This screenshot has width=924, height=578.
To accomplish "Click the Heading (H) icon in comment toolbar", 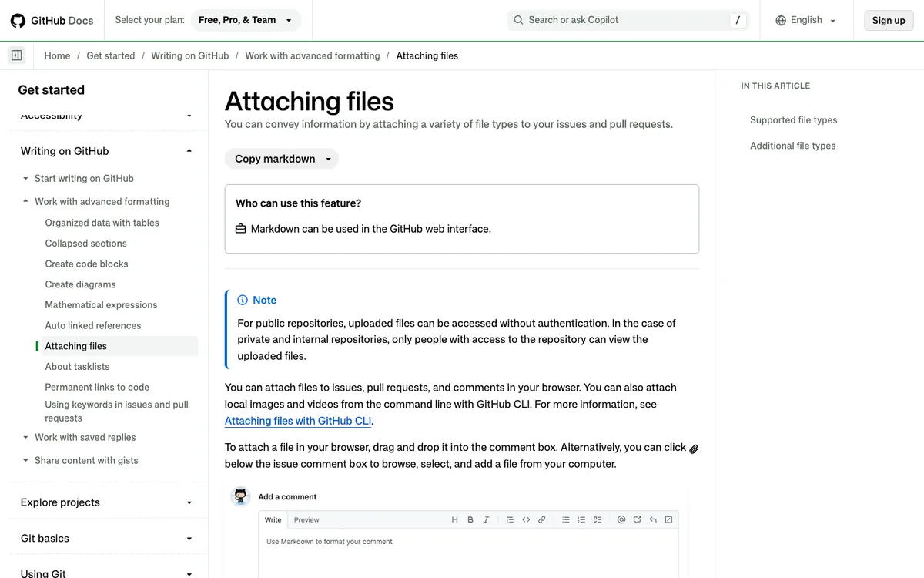I will point(454,520).
